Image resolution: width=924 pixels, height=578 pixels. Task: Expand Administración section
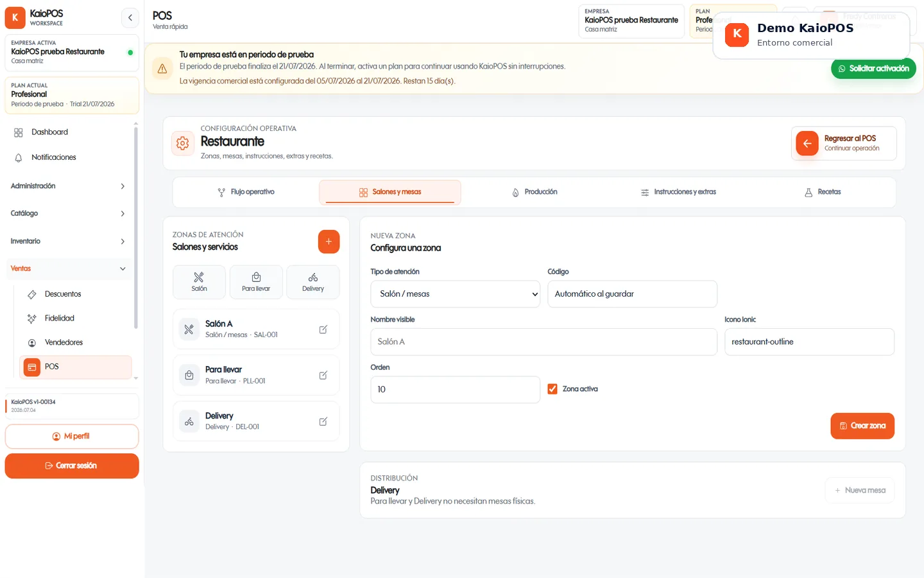69,186
